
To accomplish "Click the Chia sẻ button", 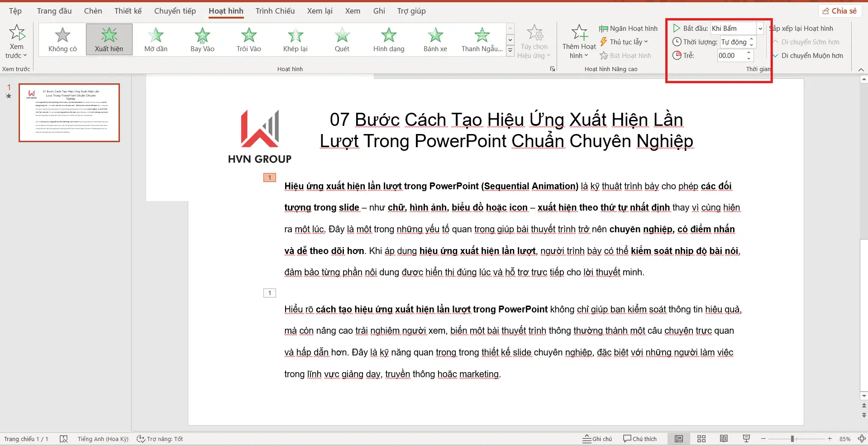I will [x=839, y=11].
